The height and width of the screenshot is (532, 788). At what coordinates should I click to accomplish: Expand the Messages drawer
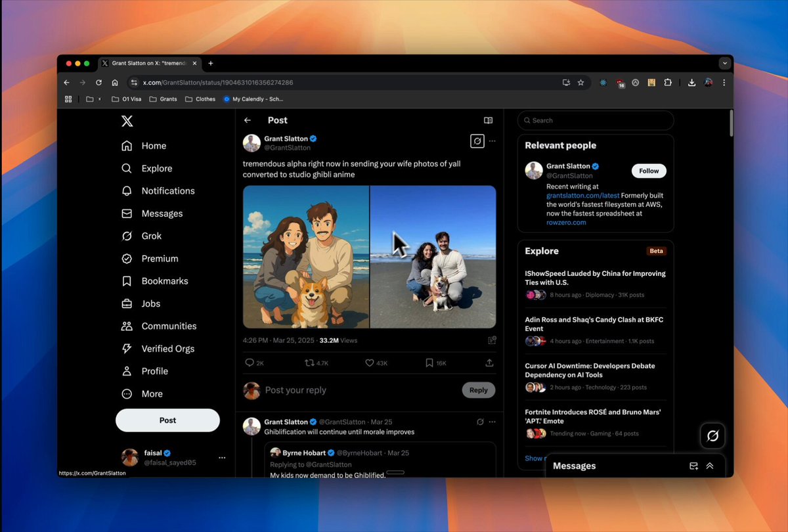point(710,466)
